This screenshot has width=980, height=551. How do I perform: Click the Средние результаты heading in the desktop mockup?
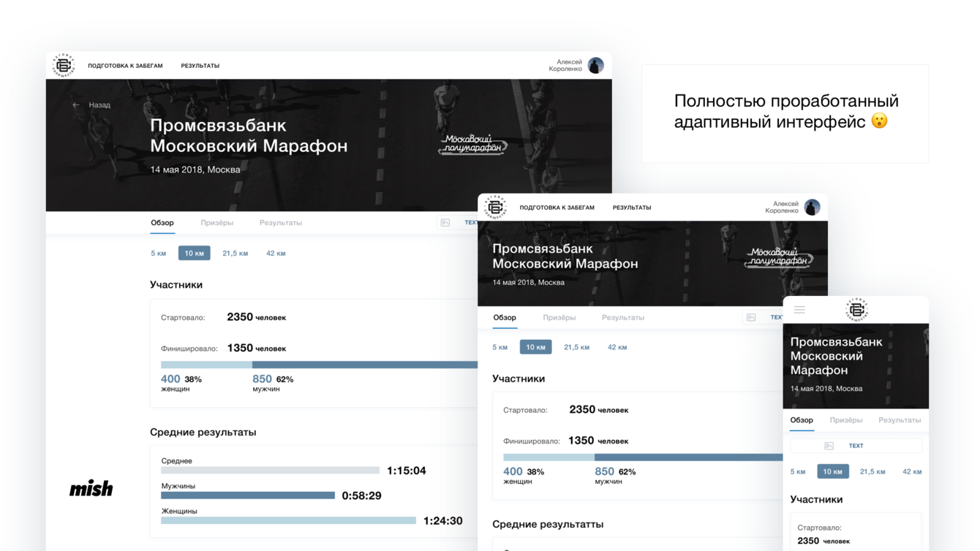click(x=203, y=432)
